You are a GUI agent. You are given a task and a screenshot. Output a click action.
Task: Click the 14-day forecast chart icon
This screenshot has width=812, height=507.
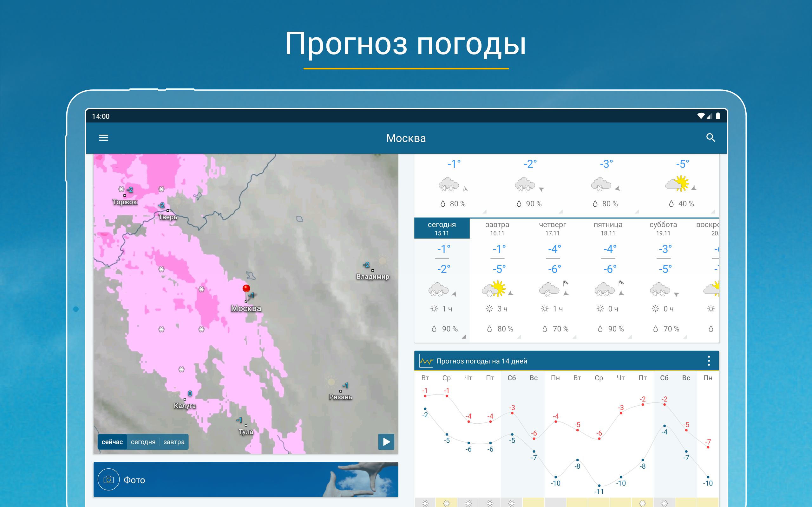426,361
